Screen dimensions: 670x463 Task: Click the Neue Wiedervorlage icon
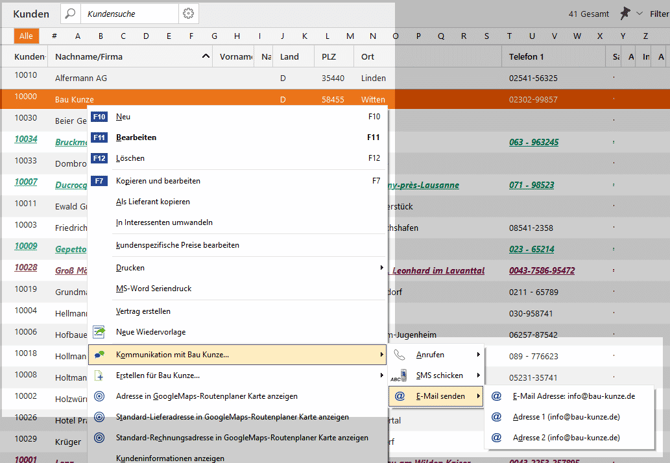pyautogui.click(x=99, y=332)
